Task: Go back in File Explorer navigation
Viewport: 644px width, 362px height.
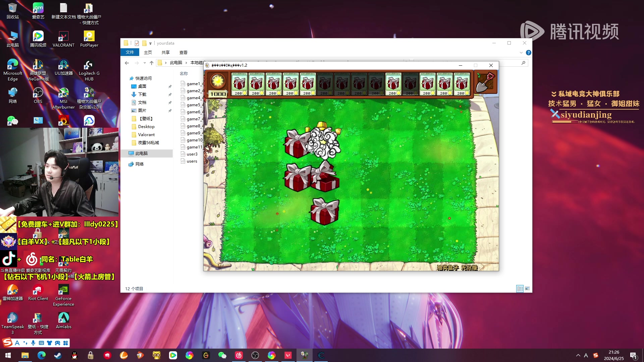Action: point(126,63)
